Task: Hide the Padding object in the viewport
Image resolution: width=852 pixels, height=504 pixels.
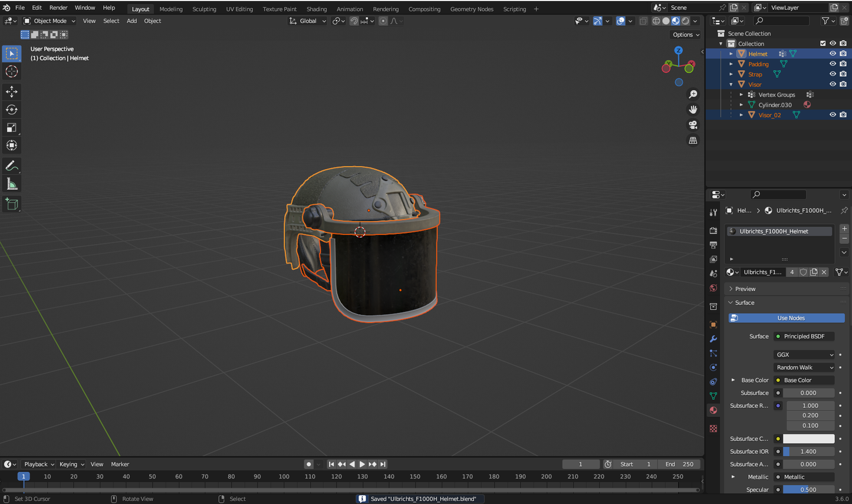Action: [832, 64]
